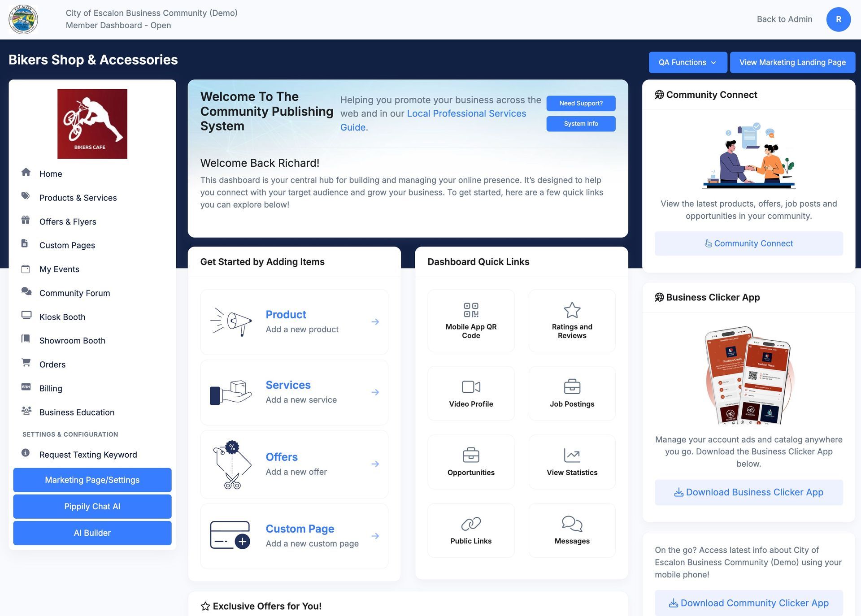Click the Opportunities briefcase tile
Viewport: 861px width, 616px height.
point(470,462)
